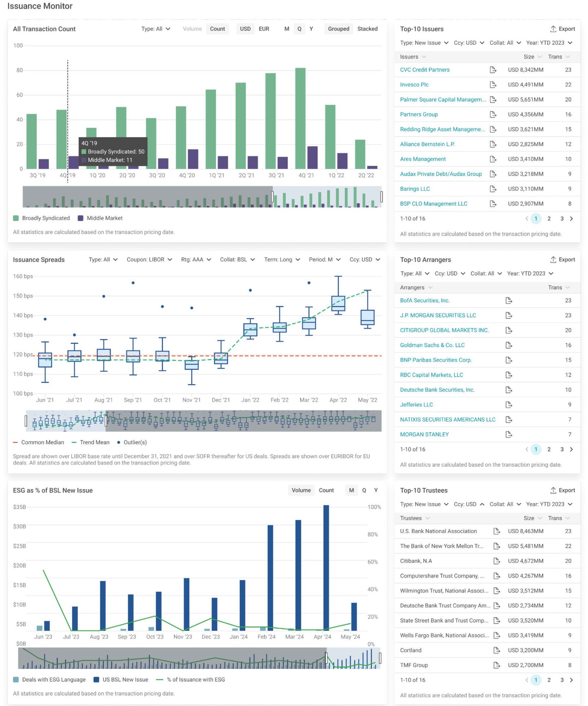Open Rtg: AAA dropdown
The width and height of the screenshot is (588, 706).
[x=196, y=259]
